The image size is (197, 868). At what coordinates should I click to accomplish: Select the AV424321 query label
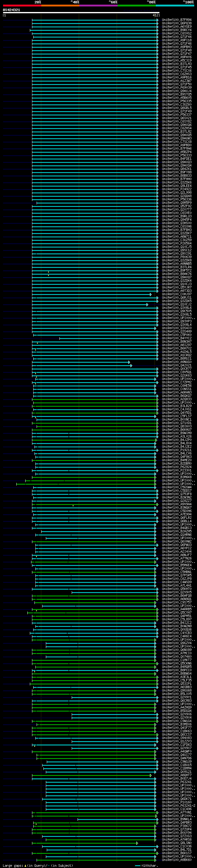(x=11, y=10)
